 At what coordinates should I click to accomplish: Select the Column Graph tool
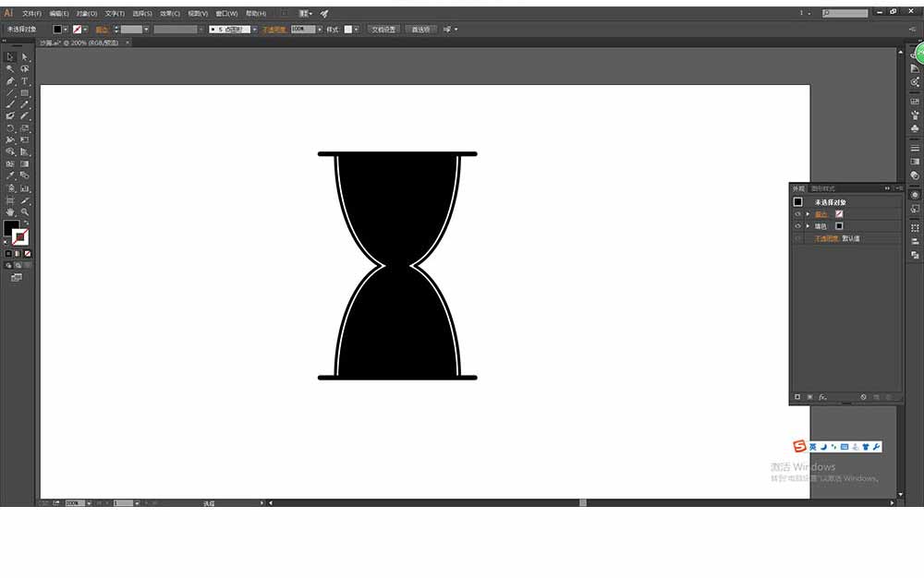25,189
